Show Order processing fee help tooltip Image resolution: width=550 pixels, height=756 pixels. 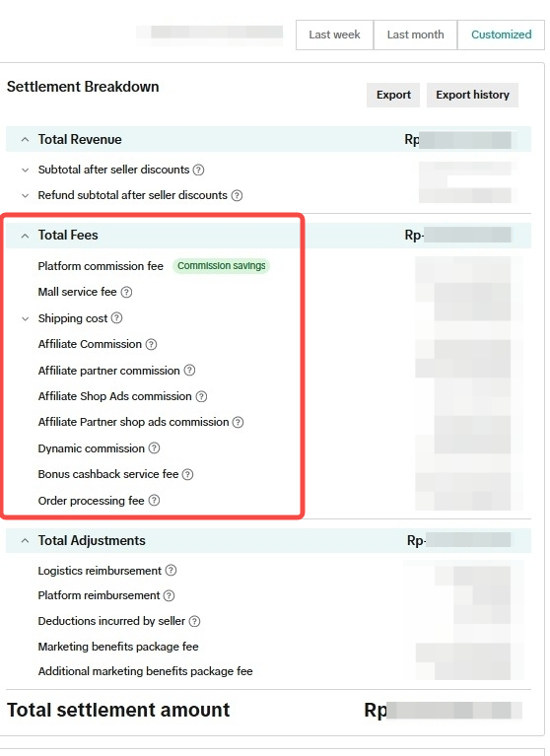tap(154, 501)
